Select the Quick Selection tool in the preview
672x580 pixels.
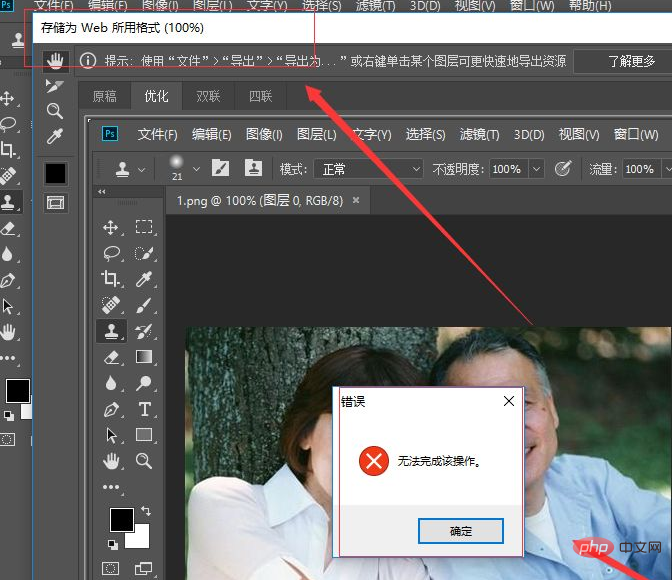tap(144, 253)
